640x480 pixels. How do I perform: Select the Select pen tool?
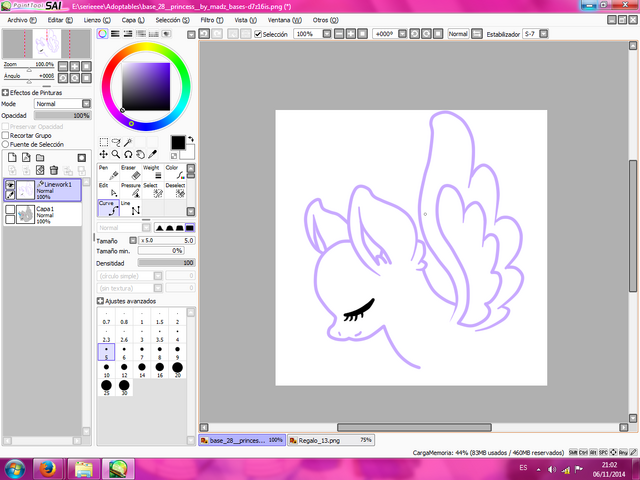click(153, 190)
